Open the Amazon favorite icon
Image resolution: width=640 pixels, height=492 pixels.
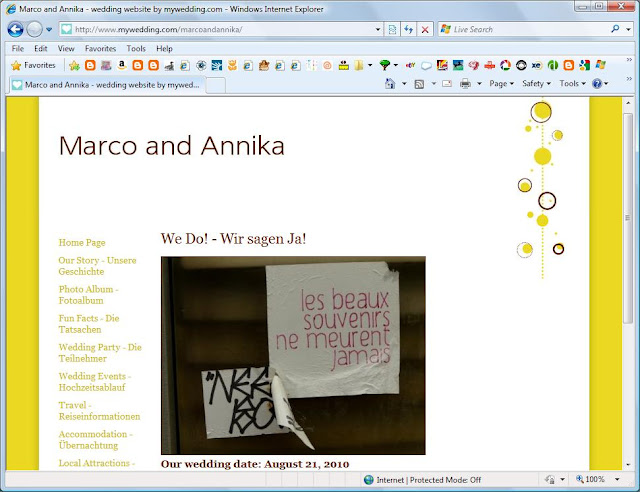click(122, 65)
